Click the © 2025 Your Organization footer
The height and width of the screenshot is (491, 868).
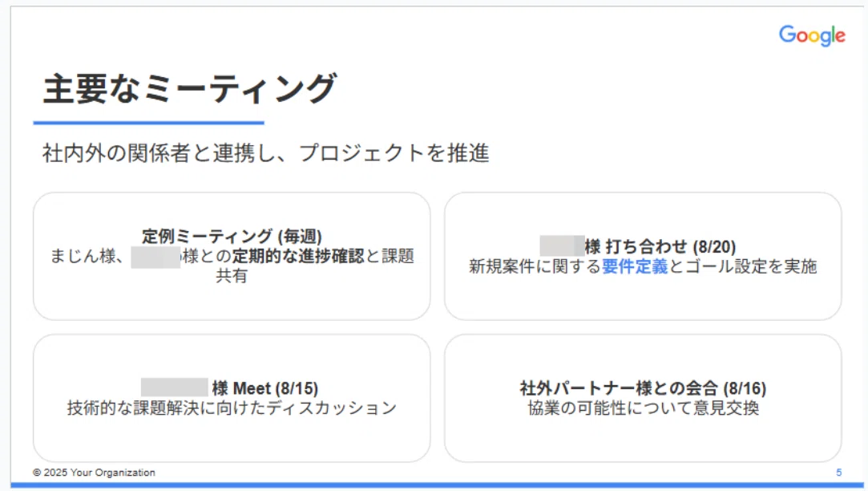pyautogui.click(x=94, y=473)
